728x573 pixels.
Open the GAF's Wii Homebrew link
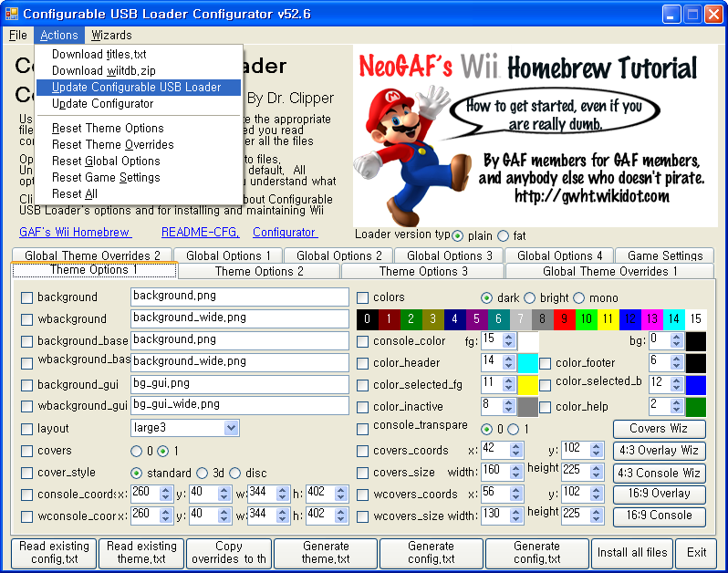75,232
